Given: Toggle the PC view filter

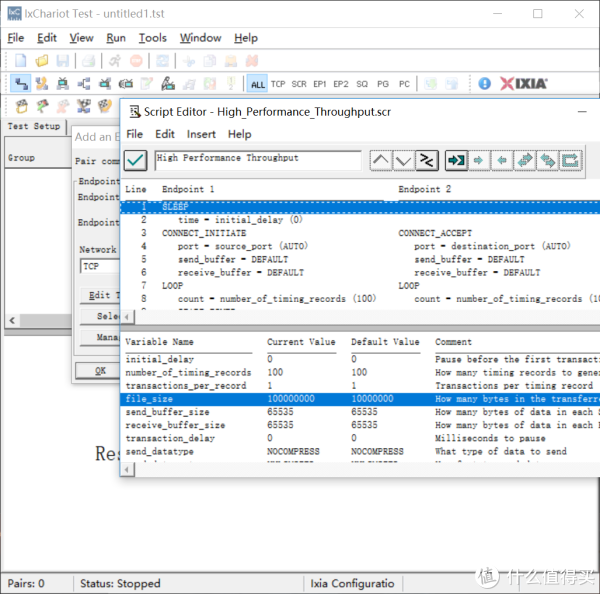Looking at the screenshot, I should (x=404, y=84).
